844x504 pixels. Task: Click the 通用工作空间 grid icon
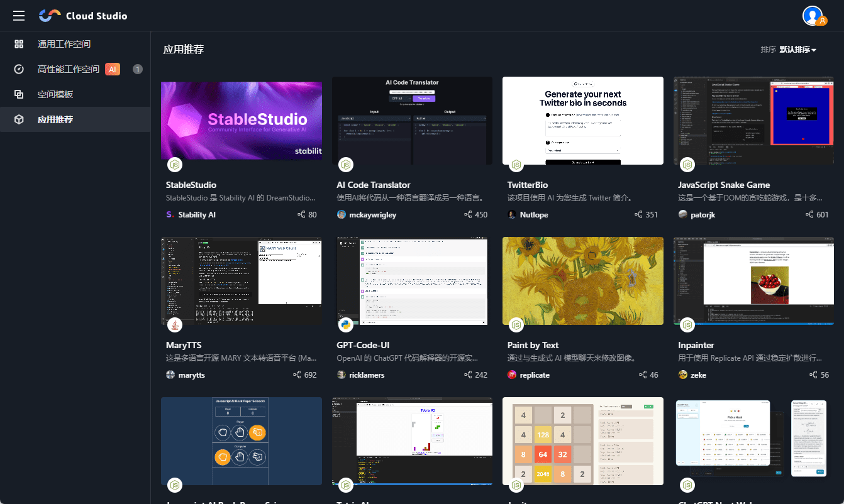tap(19, 44)
